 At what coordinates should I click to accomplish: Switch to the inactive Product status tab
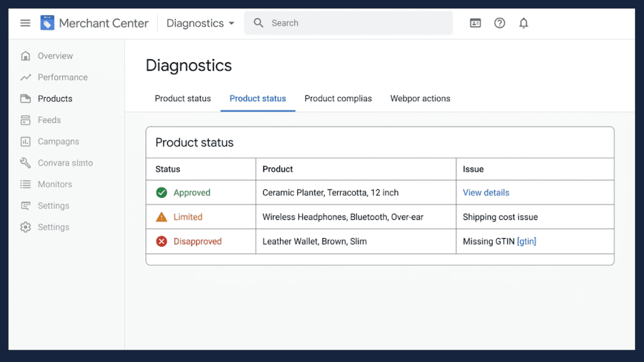pyautogui.click(x=183, y=99)
